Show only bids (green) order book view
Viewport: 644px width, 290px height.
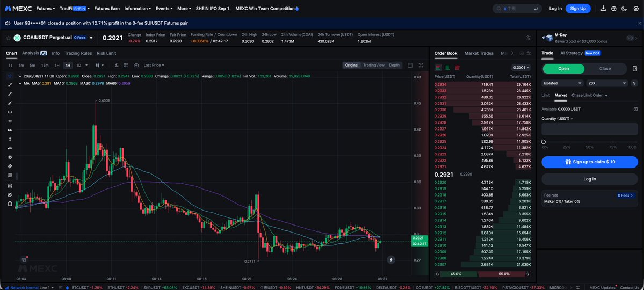point(447,67)
